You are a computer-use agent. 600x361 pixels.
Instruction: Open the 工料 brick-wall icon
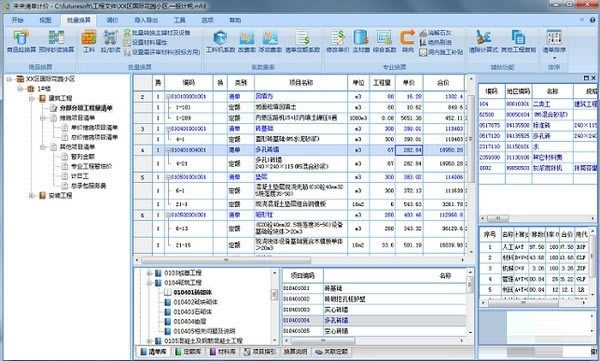[89, 38]
